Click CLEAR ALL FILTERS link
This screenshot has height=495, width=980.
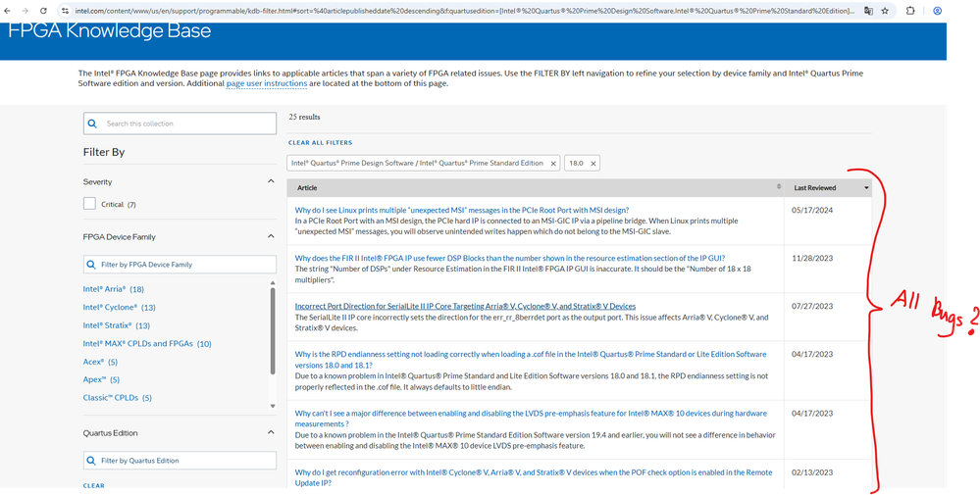click(320, 143)
